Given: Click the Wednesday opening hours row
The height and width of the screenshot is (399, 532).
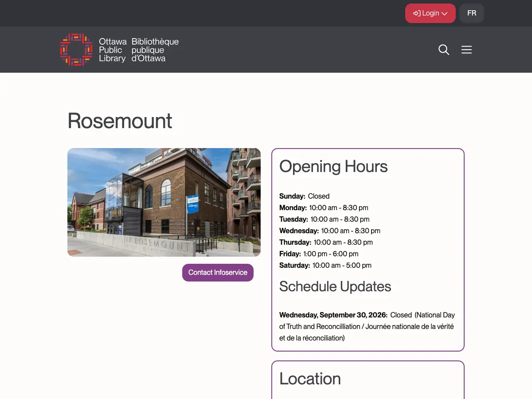Looking at the screenshot, I should click(330, 231).
